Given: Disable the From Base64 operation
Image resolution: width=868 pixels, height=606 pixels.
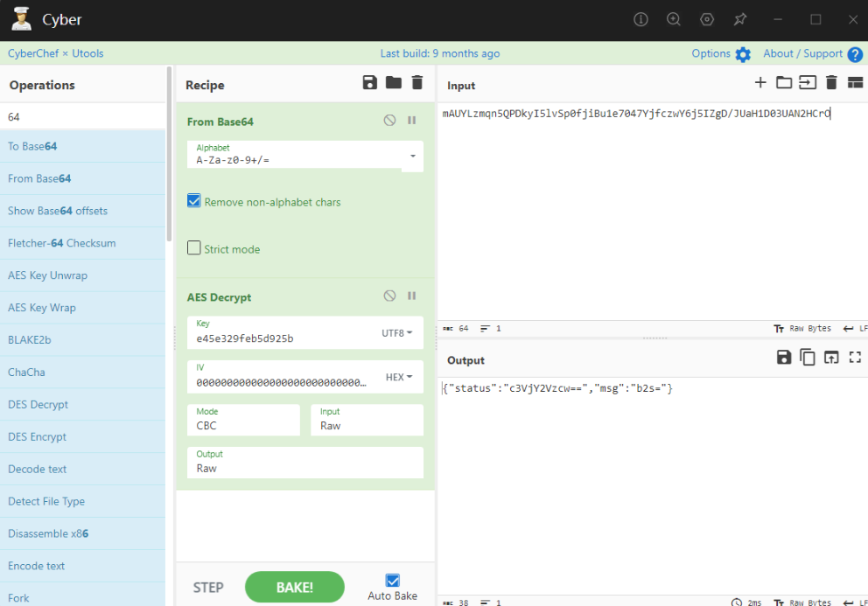Looking at the screenshot, I should pyautogui.click(x=389, y=120).
